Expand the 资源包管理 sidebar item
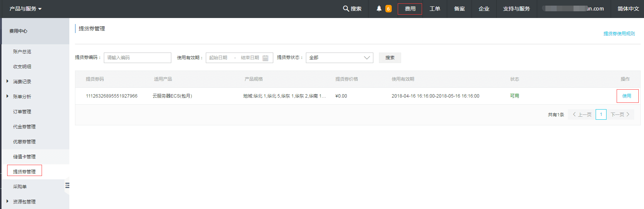 24,201
